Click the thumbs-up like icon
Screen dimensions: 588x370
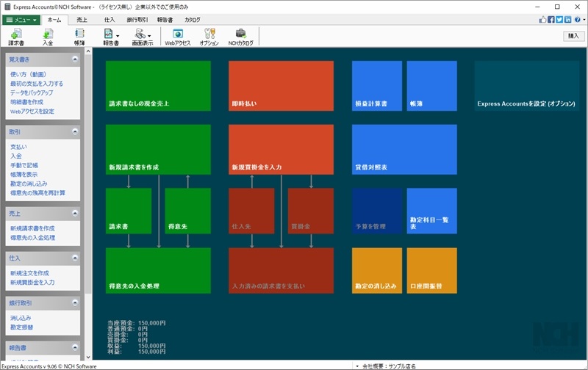[542, 20]
